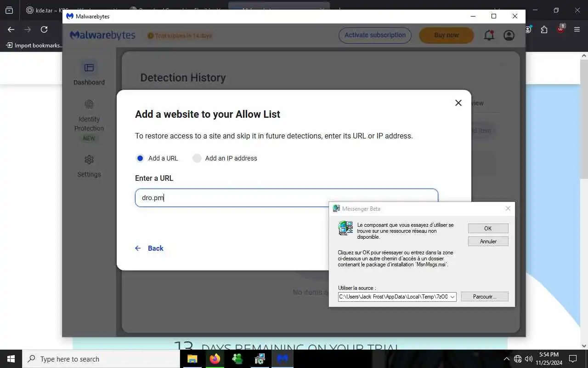Click the URL input field containing dro.pm
The width and height of the screenshot is (588, 368).
click(287, 198)
